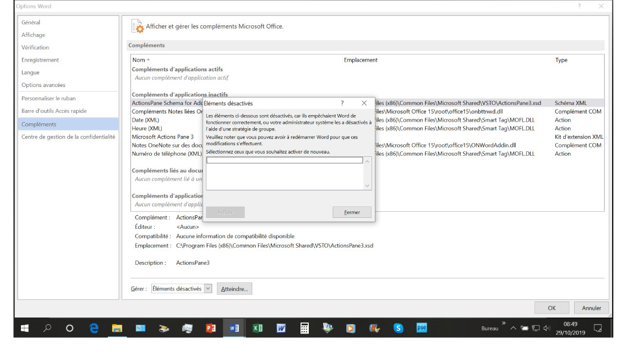
Task: Open Cortana circle icon
Action: 69,328
